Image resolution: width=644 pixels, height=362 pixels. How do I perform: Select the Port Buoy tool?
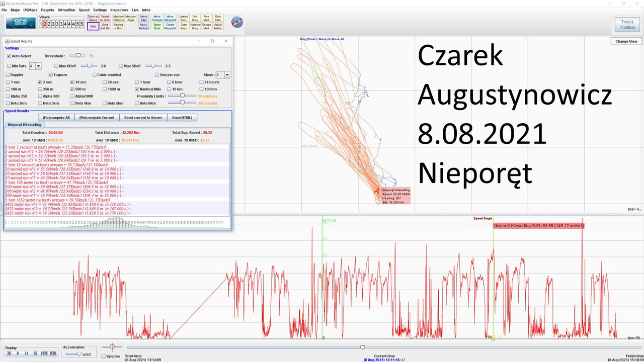(195, 18)
